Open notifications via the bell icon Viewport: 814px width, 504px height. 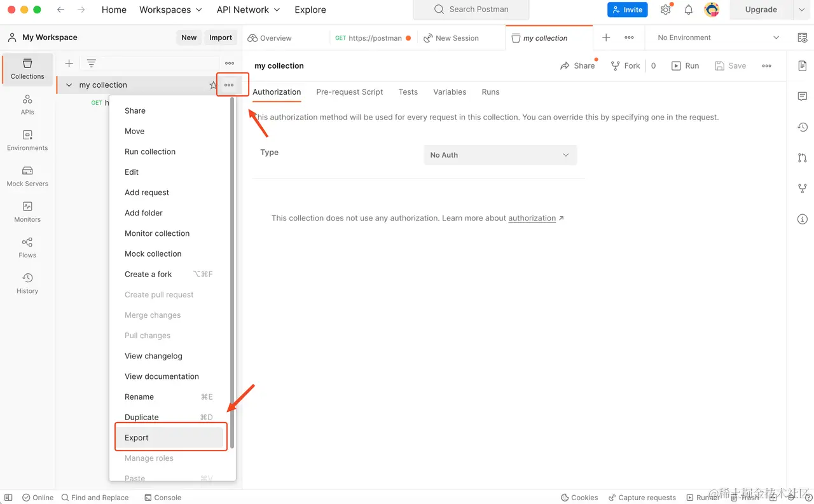tap(689, 10)
